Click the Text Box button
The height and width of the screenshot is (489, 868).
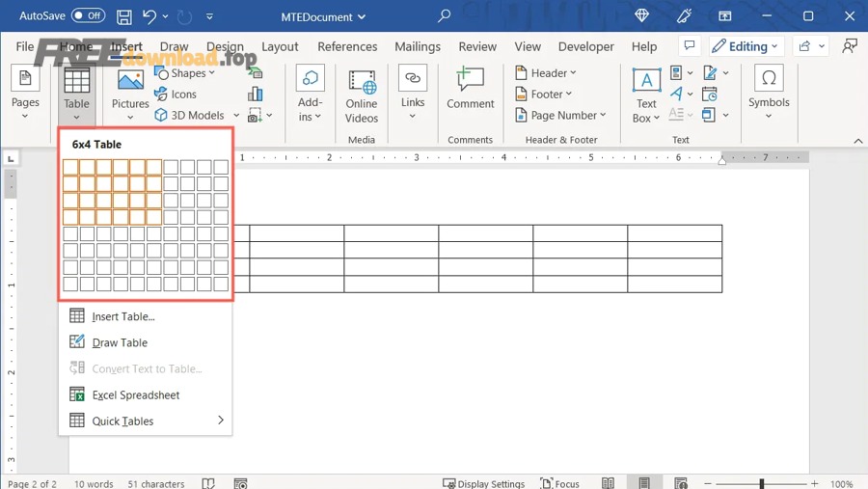[x=646, y=95]
